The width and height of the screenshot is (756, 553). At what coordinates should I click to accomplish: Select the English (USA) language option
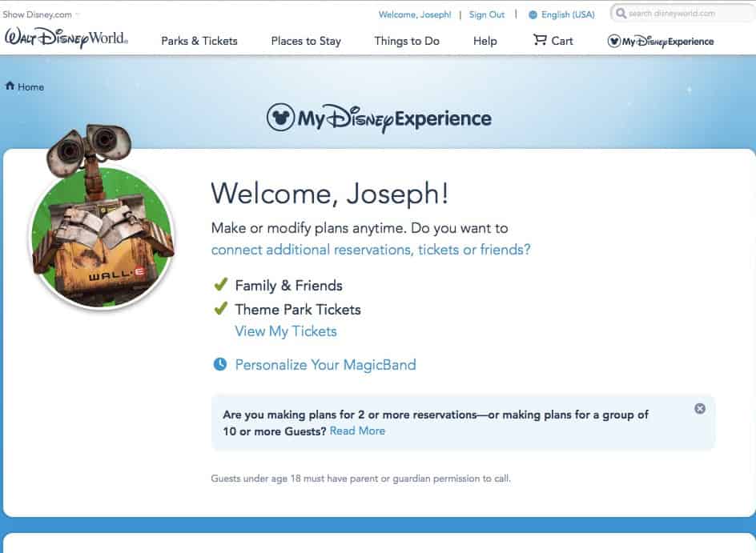pos(568,14)
